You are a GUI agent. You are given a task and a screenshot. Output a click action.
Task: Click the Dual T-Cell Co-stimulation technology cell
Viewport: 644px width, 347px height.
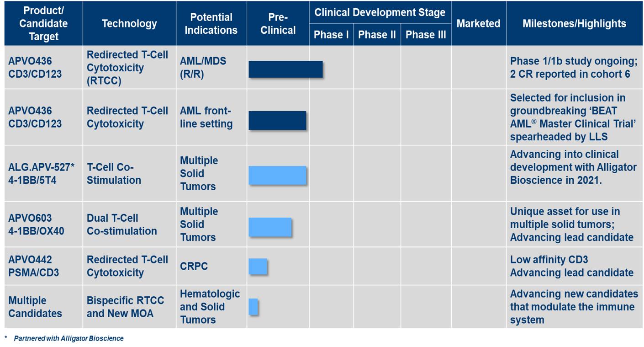point(121,224)
